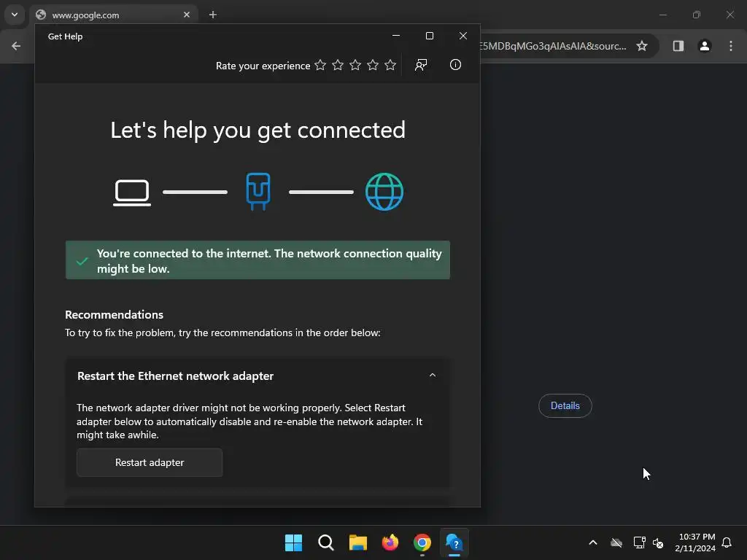Click the Chrome address bar URL
This screenshot has width=747, height=560.
(553, 46)
